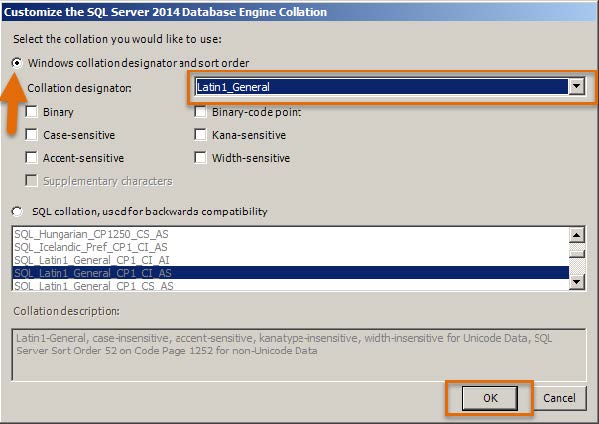
Task: Select SQL_Latin1_General_CP1_CI_AI in the list
Action: (x=291, y=260)
